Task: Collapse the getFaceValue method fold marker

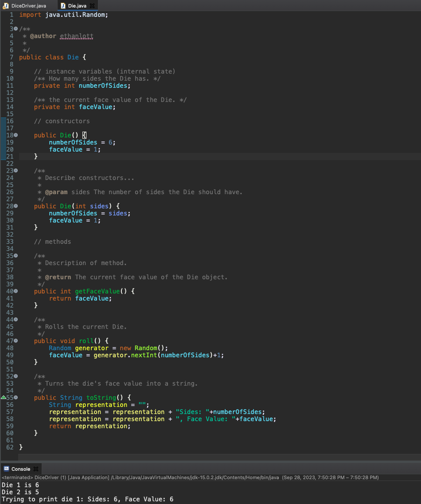Action: click(15, 291)
